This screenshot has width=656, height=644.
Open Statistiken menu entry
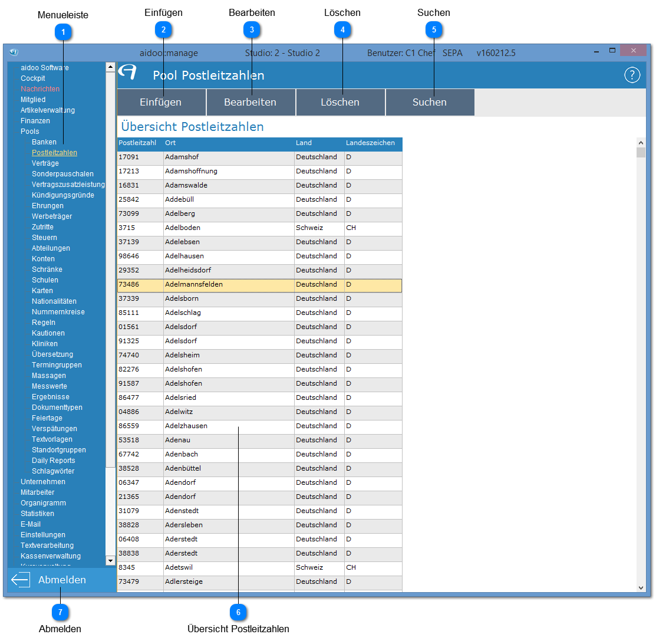coord(37,513)
